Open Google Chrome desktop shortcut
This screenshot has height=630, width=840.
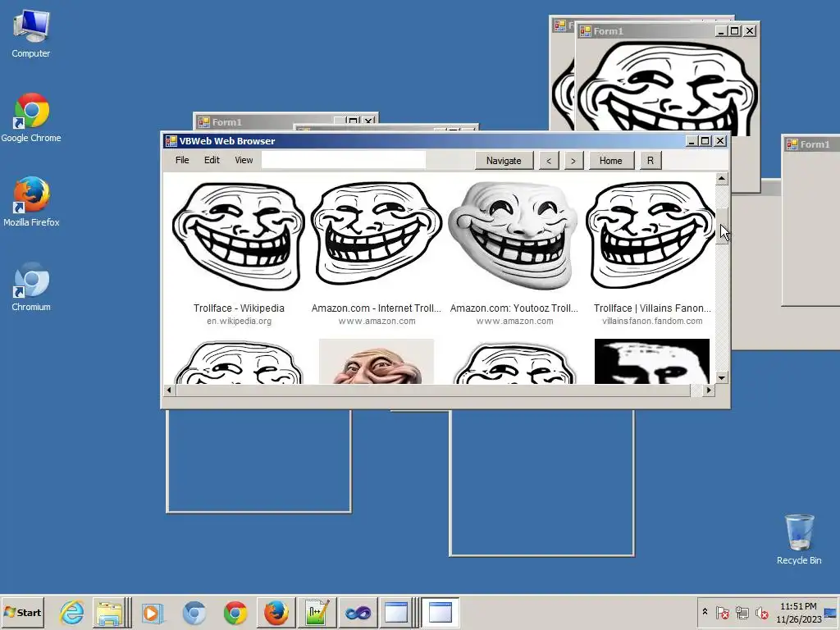(30, 118)
